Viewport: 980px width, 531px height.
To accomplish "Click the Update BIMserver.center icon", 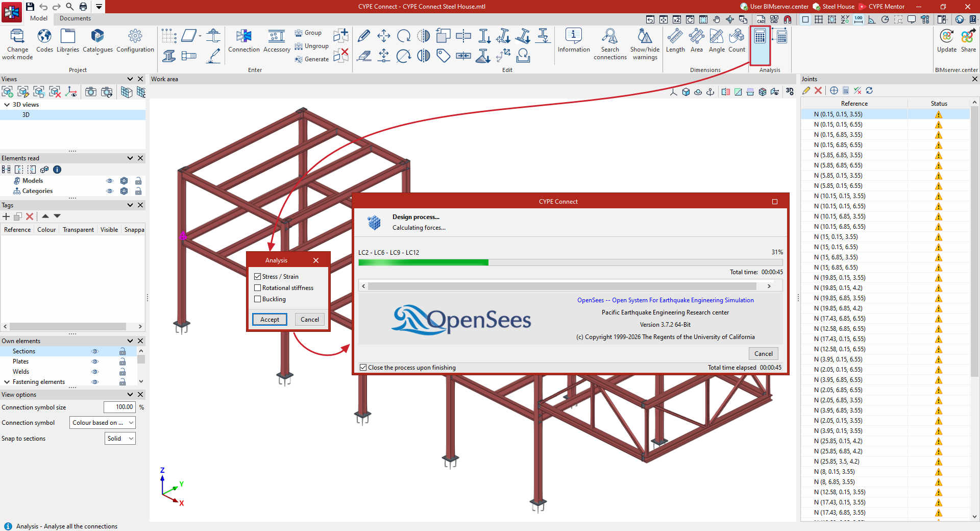I will click(947, 41).
